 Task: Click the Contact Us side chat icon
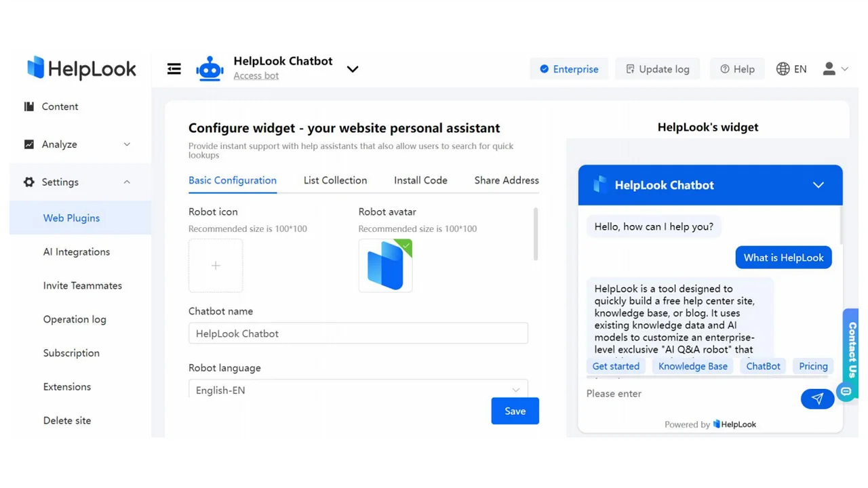(x=846, y=391)
